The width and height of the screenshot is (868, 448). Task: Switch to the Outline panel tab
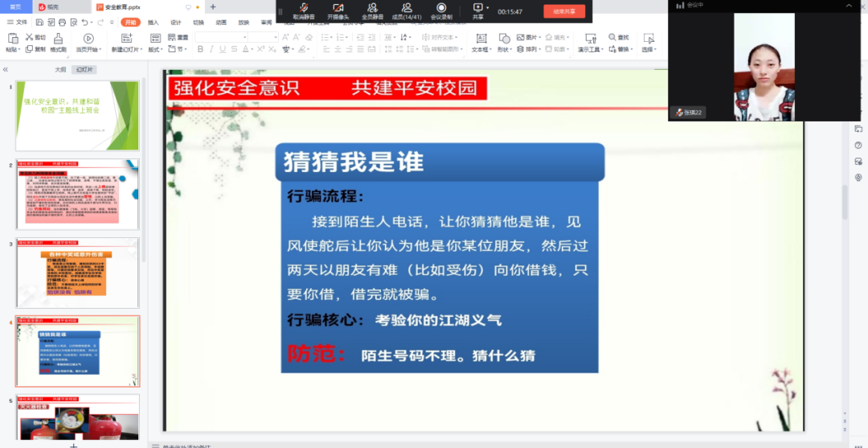tap(59, 70)
